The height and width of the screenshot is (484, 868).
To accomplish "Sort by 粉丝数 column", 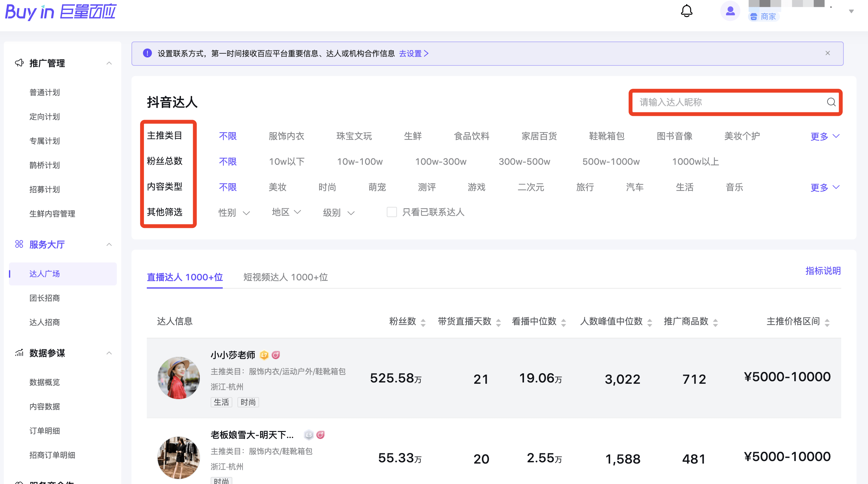I will (x=423, y=322).
